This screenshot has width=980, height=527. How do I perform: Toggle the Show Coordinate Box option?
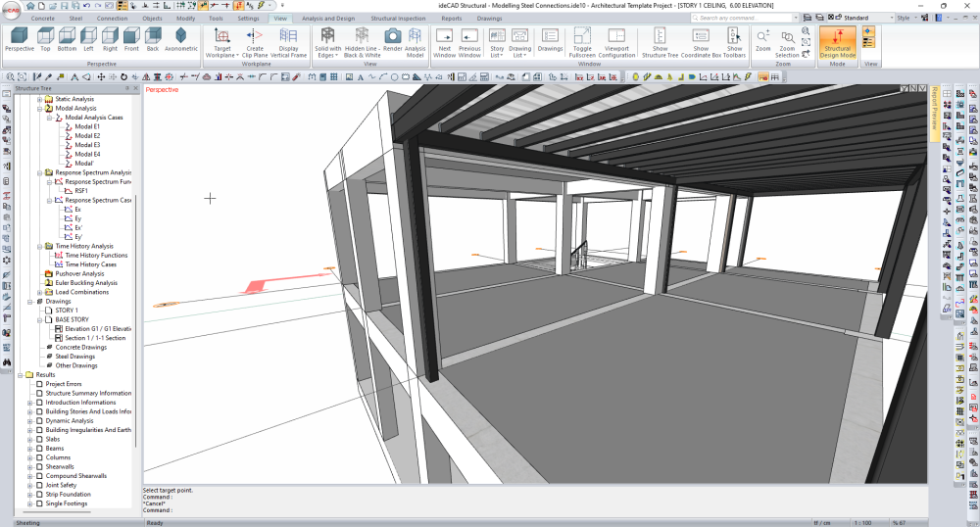pos(701,39)
